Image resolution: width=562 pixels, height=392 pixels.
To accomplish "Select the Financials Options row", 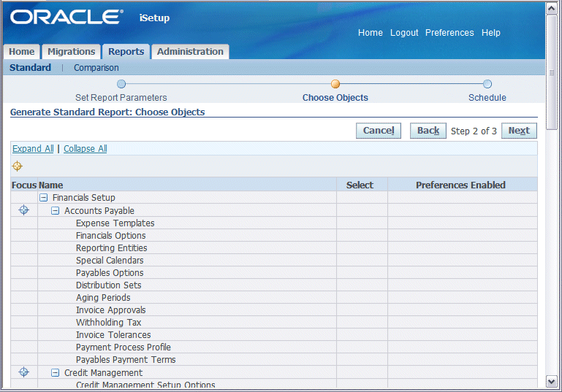I will [x=274, y=236].
